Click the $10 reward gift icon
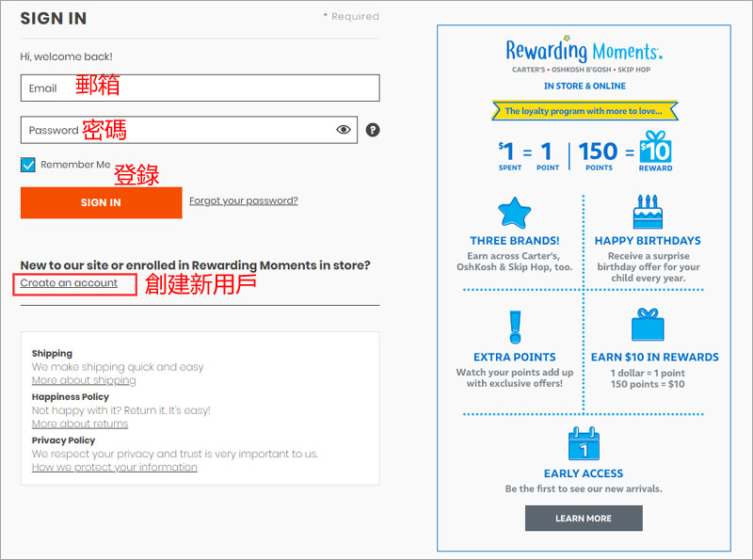The image size is (753, 560). tap(655, 147)
